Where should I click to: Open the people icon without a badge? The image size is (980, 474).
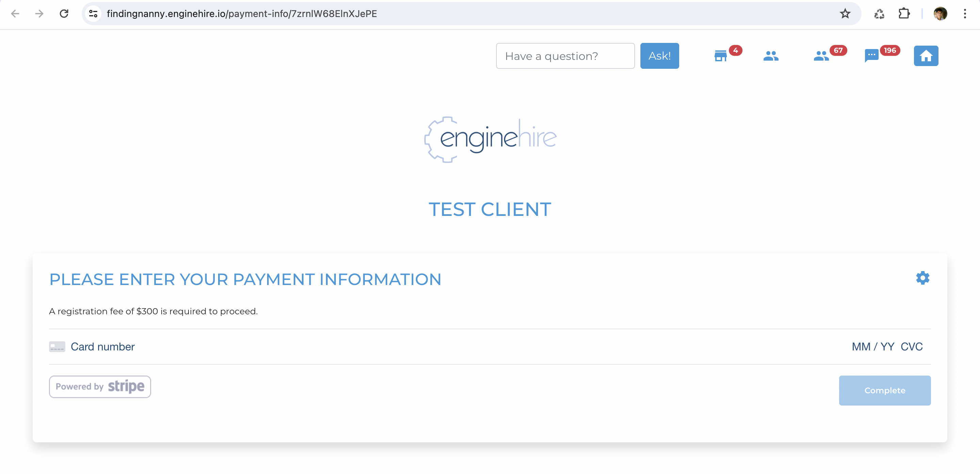click(771, 56)
